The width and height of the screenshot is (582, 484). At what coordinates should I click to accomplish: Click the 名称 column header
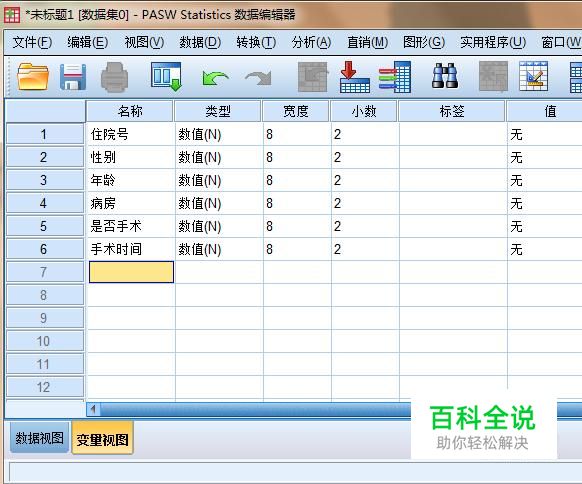(130, 111)
